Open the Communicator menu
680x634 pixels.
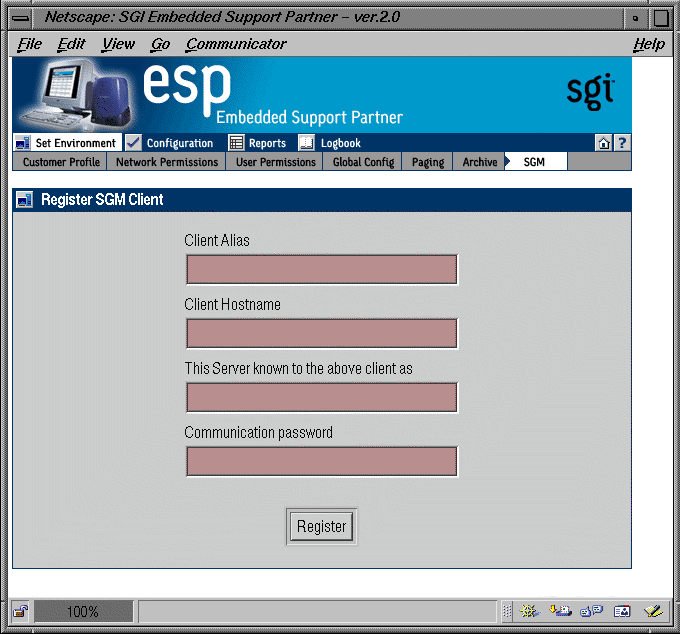pos(236,44)
